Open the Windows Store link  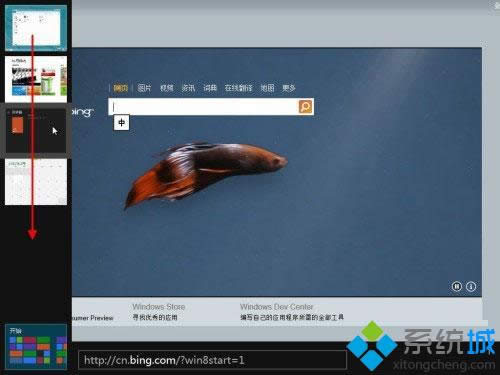click(x=159, y=307)
